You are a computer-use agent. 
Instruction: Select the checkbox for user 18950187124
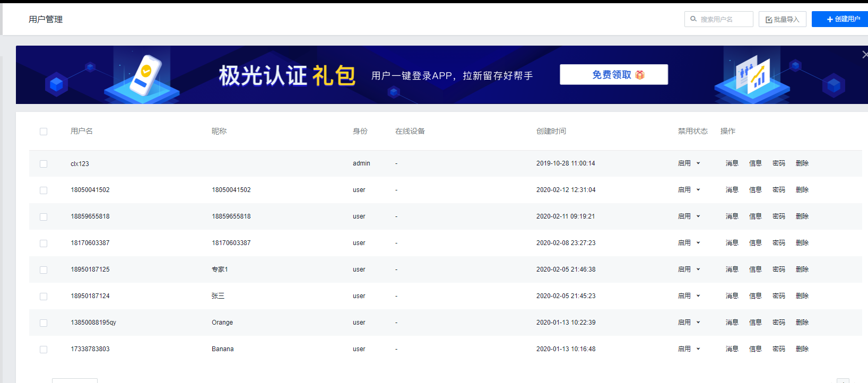pos(44,297)
